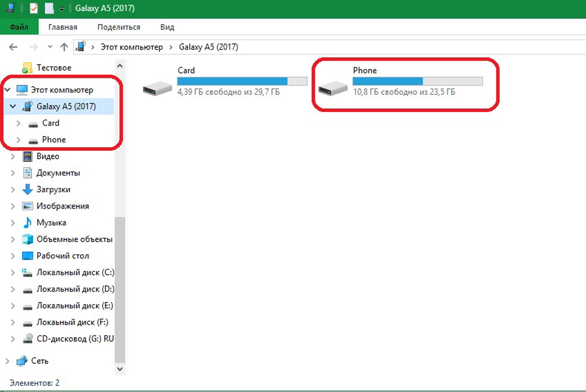Screen dimensions: 586x392
Task: Expand the Видео tree node
Action: (x=13, y=156)
